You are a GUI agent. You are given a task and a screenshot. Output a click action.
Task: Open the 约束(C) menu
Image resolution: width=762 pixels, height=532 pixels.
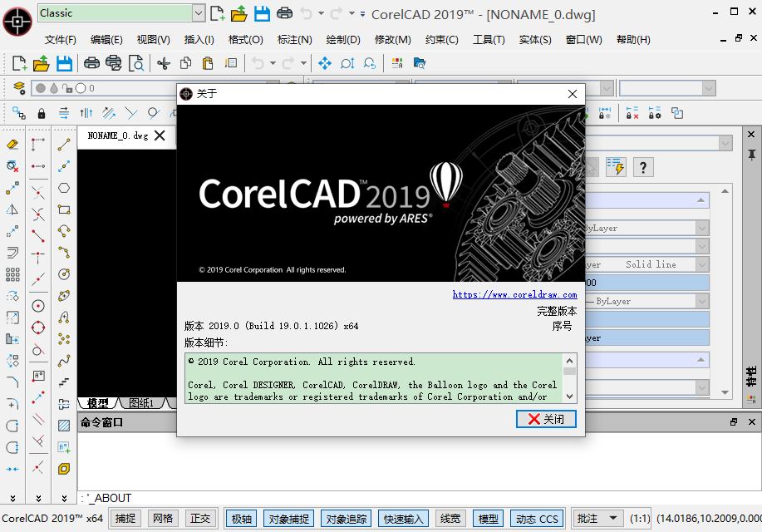coord(442,40)
